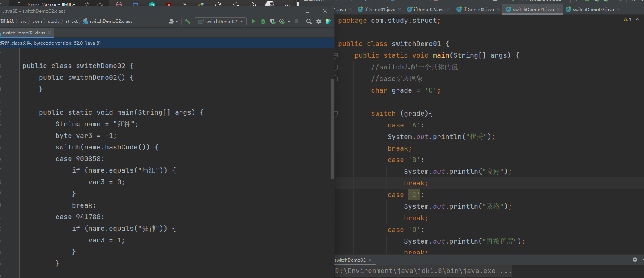The width and height of the screenshot is (644, 278).
Task: Open the Run panel gear settings
Action: click(x=635, y=260)
